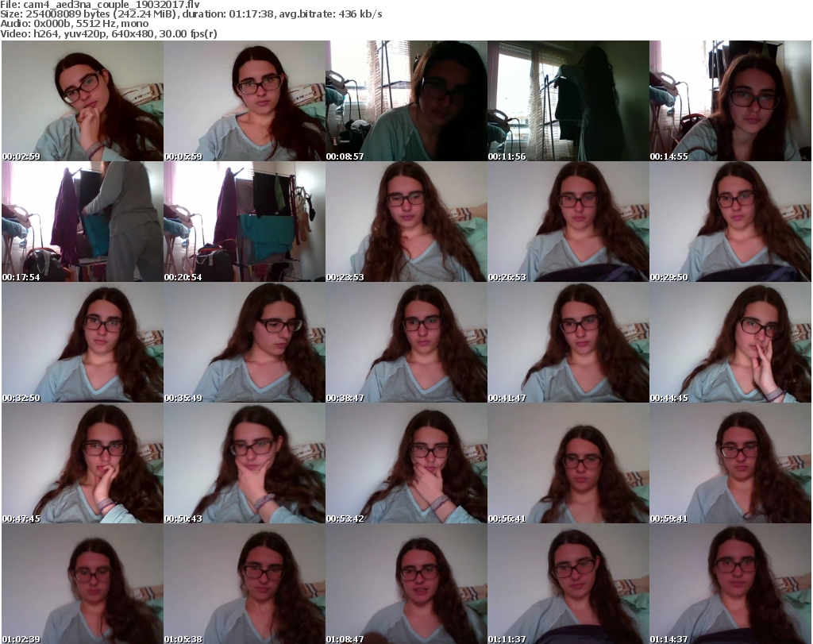Image resolution: width=813 pixels, height=644 pixels.
Task: Choose the thumbnail stamped 00:50:43
Action: 245,463
